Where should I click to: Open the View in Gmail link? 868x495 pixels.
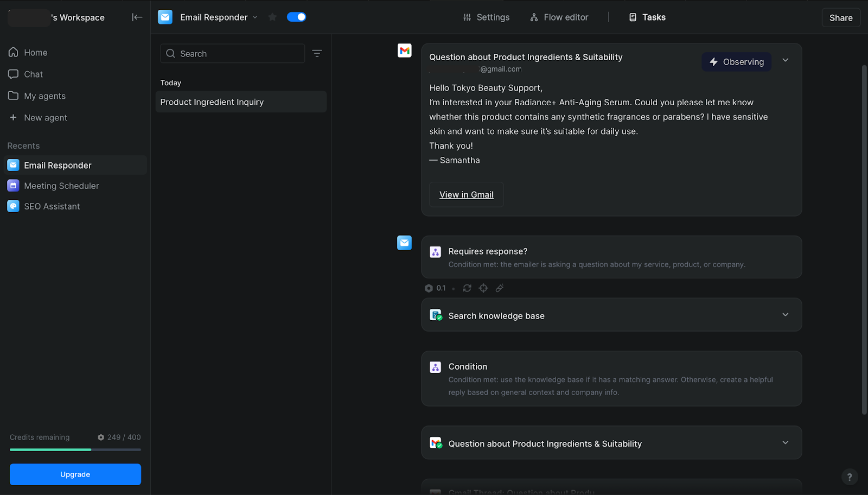467,195
